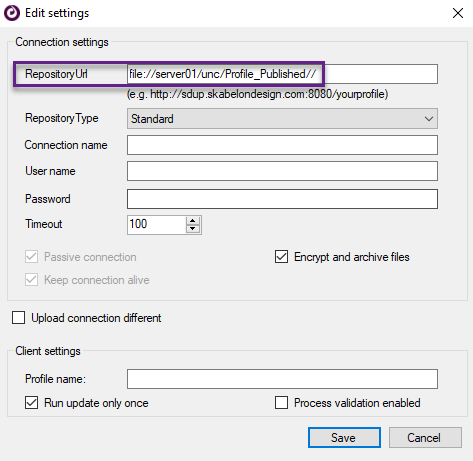The image size is (473, 461).
Task: Click the app logo icon in title bar
Action: click(x=12, y=13)
